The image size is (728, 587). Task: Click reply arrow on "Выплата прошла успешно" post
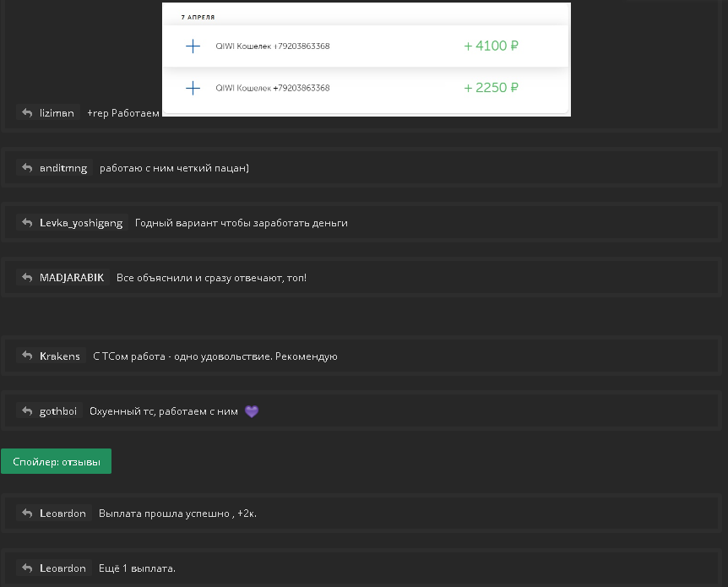(28, 514)
